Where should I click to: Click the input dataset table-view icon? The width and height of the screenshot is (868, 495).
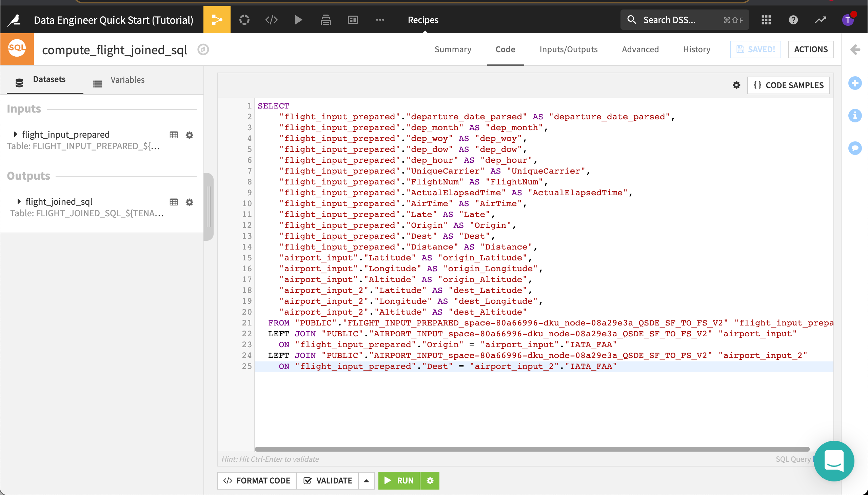174,135
